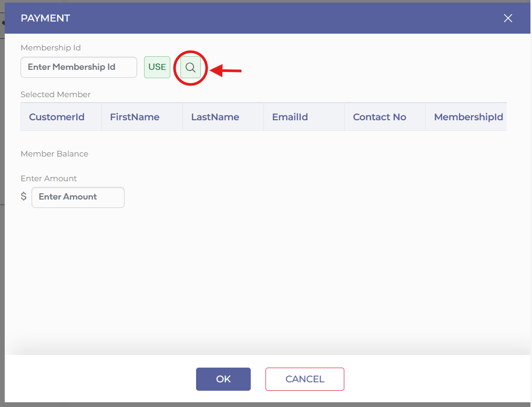Confirm payment with the OK button
532x407 pixels.
pos(223,379)
